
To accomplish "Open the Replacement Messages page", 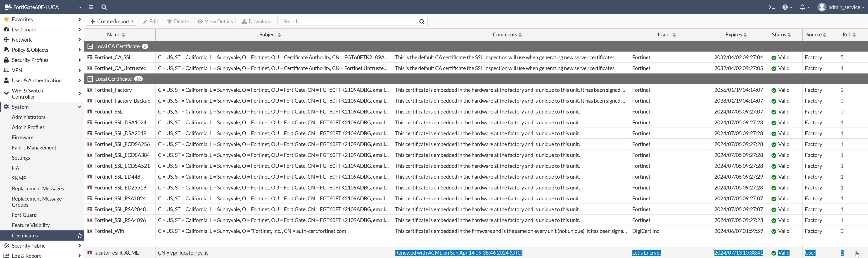I will [x=38, y=188].
